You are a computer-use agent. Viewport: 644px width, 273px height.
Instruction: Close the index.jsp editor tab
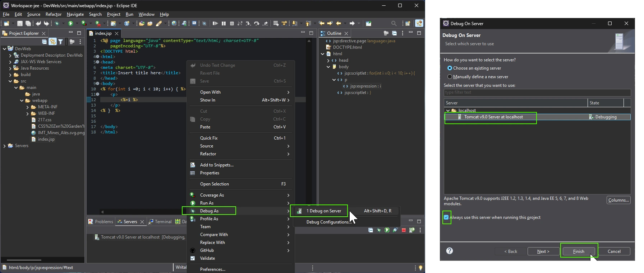(x=116, y=33)
